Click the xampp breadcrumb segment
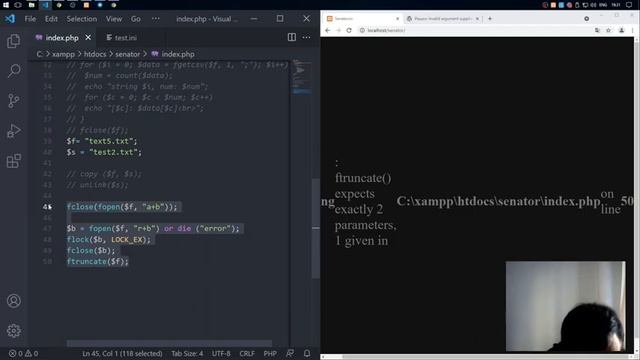This screenshot has height=360, width=640. click(63, 54)
